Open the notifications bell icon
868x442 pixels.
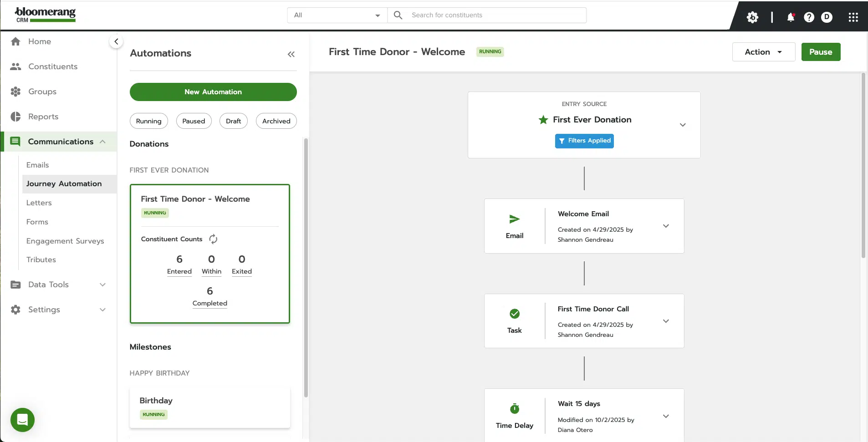pyautogui.click(x=791, y=17)
